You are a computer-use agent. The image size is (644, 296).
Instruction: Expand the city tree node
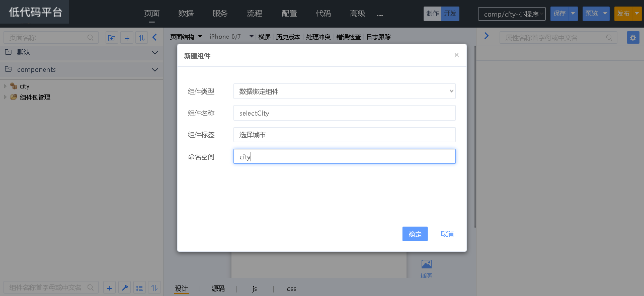pos(6,86)
